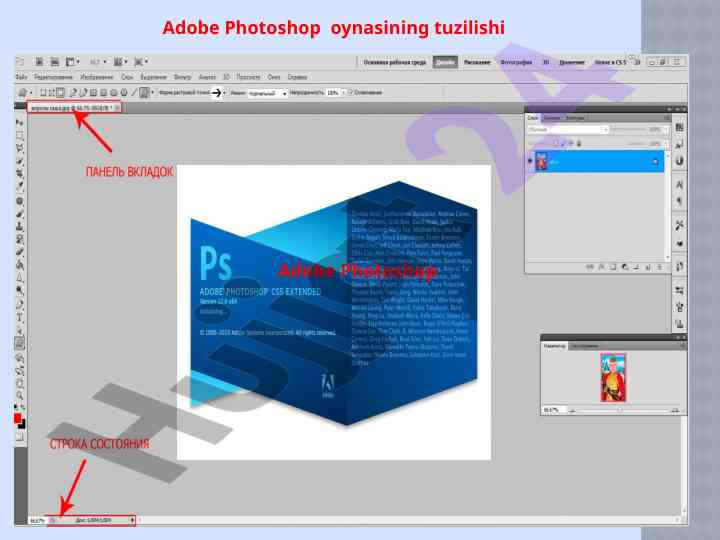Select the Horizontal Type tool
Screen dimensions: 720x540
[x=20, y=317]
